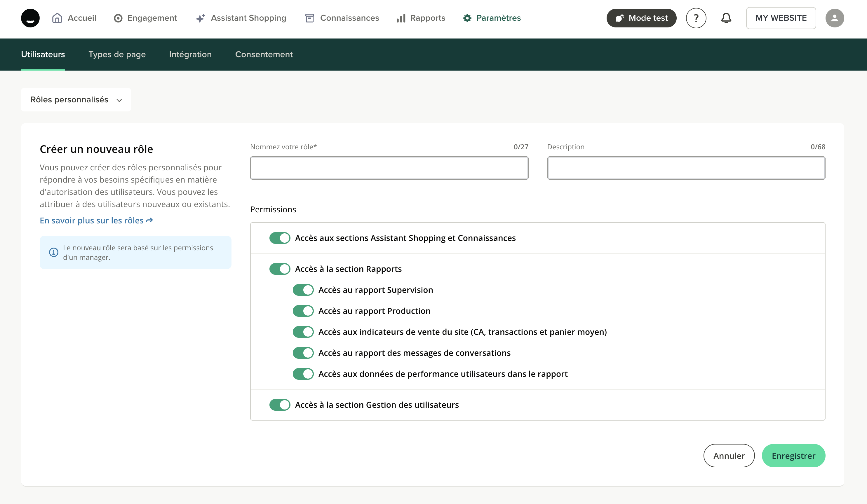
Task: Toggle Accès aux données de performance utilisateurs
Action: point(303,374)
